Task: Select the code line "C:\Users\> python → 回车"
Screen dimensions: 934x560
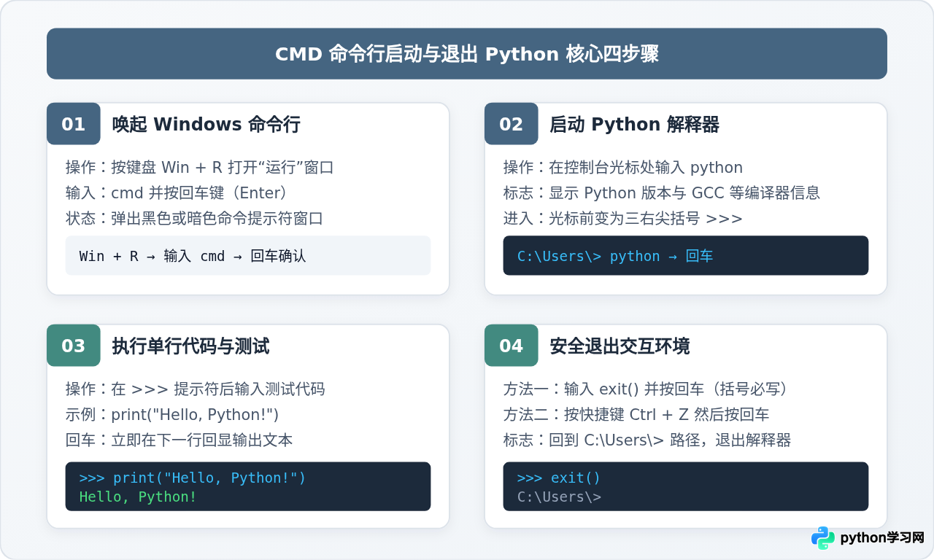Action: (x=615, y=256)
